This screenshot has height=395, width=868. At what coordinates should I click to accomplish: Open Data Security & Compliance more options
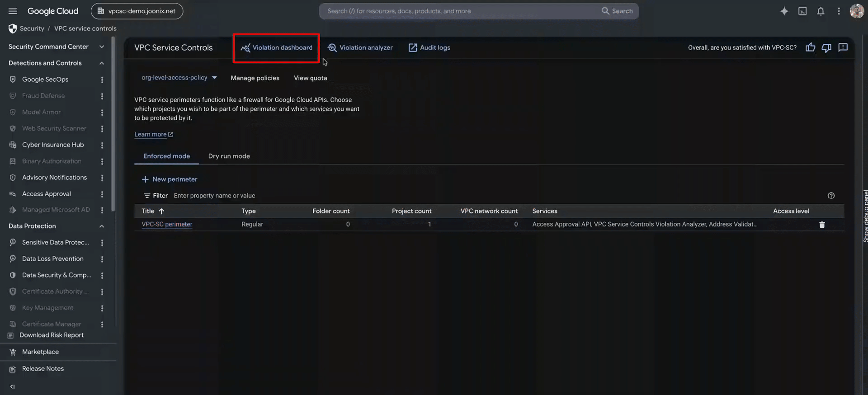pyautogui.click(x=102, y=276)
